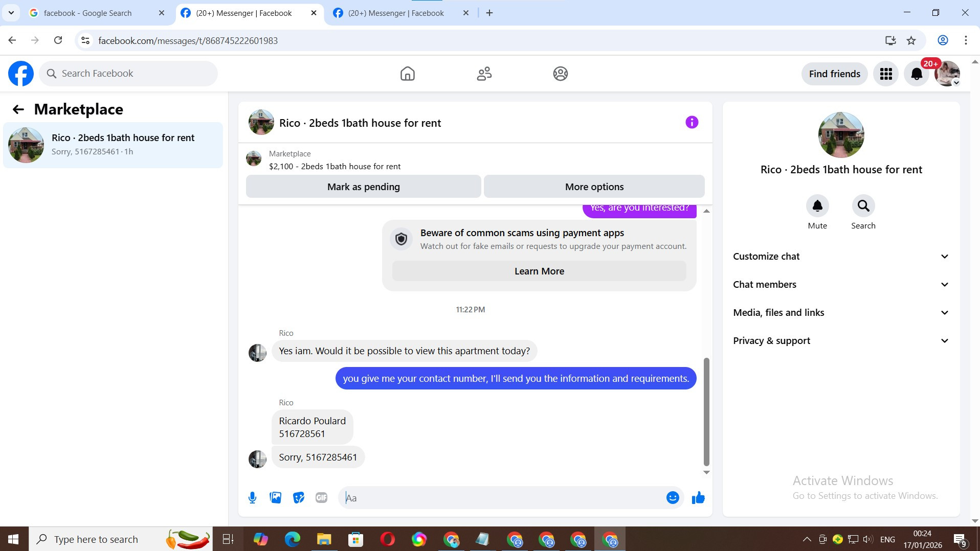Open conversation information purple icon
The image size is (980, 551).
click(692, 122)
